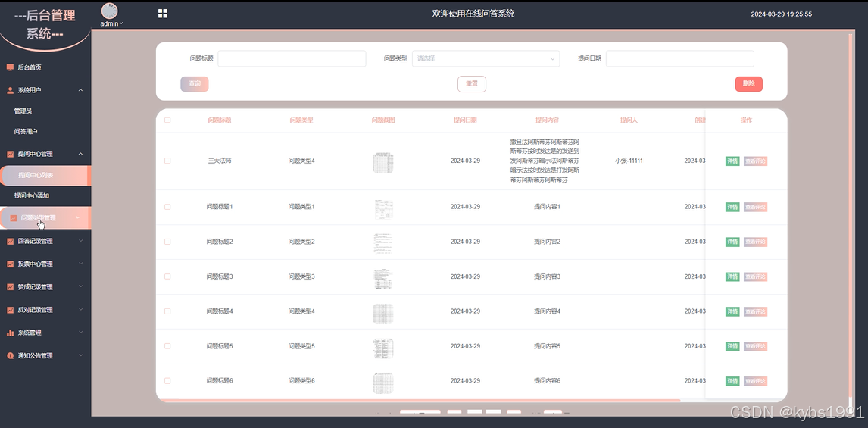Image resolution: width=868 pixels, height=428 pixels.
Task: Click 详情 for the 问题标题5 row
Action: 732,347
